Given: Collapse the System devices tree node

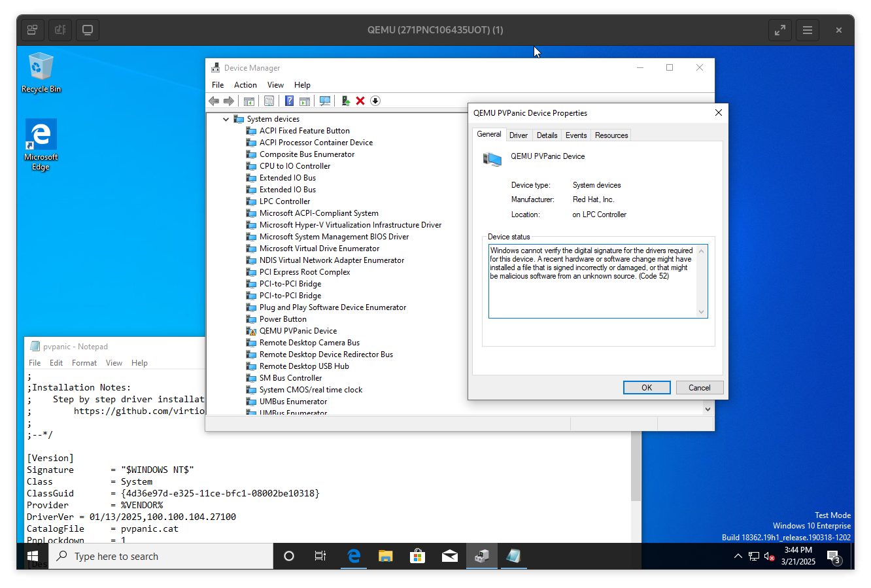Looking at the screenshot, I should [226, 119].
